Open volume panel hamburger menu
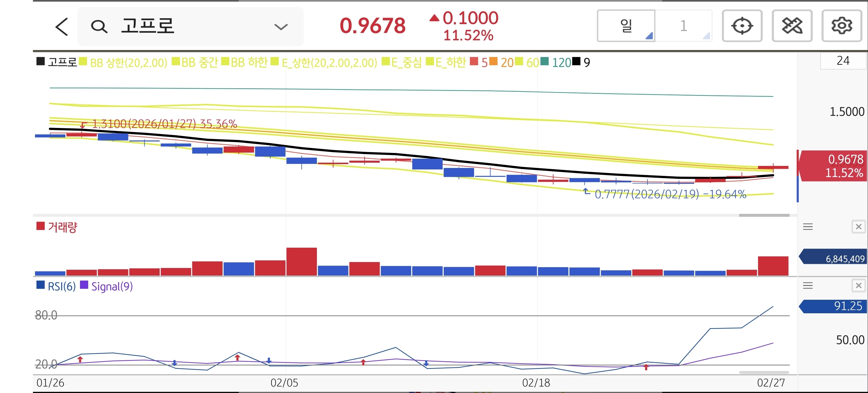Screen dimensions: 868x393 tap(808, 227)
